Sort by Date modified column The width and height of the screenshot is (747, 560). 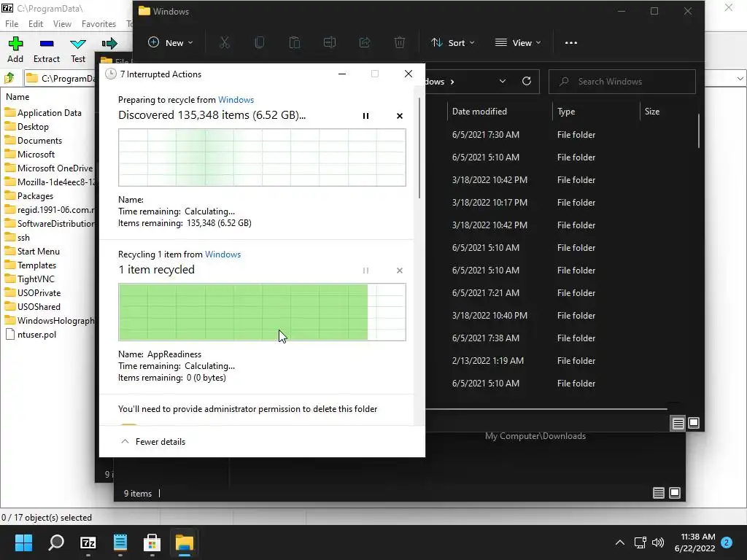pyautogui.click(x=479, y=112)
